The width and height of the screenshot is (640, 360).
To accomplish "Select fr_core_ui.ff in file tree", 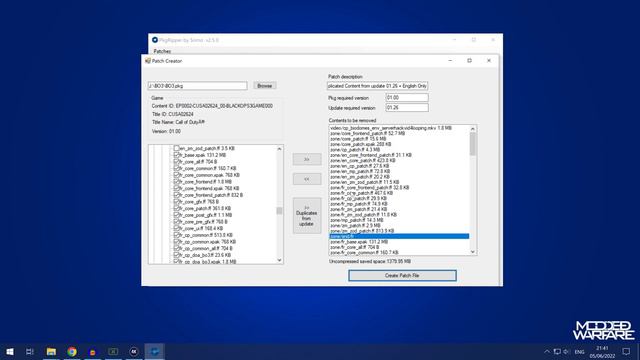I will click(201, 228).
